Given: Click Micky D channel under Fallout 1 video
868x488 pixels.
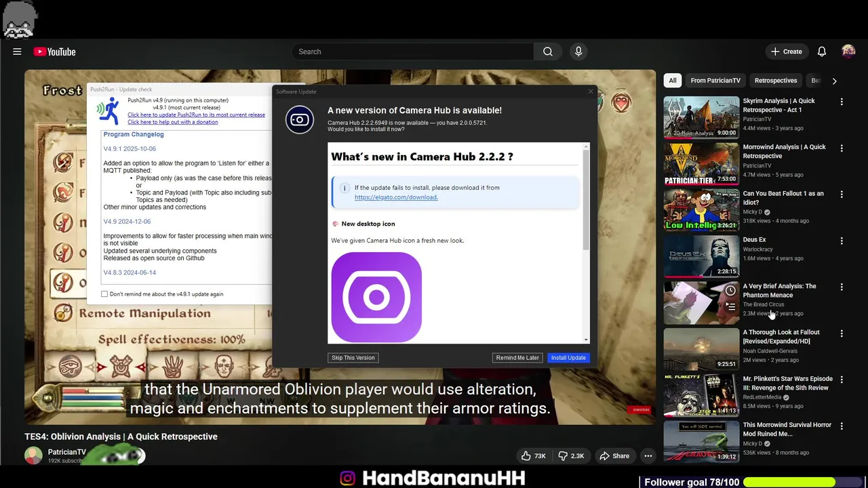Looking at the screenshot, I should click(753, 212).
